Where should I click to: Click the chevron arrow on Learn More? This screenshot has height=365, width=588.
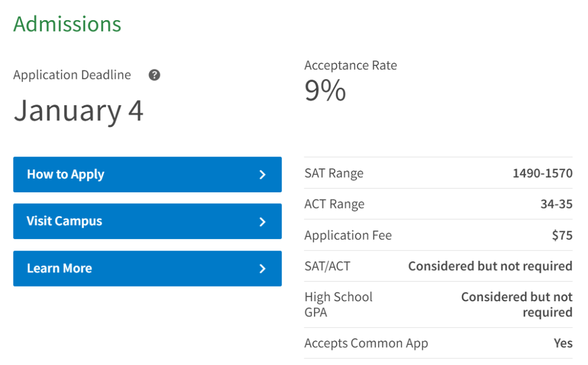(x=262, y=269)
